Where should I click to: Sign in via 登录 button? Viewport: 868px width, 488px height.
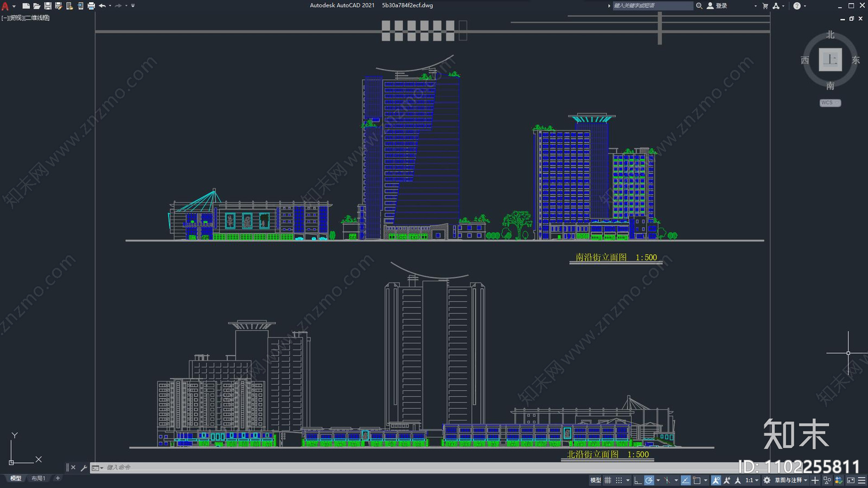717,6
